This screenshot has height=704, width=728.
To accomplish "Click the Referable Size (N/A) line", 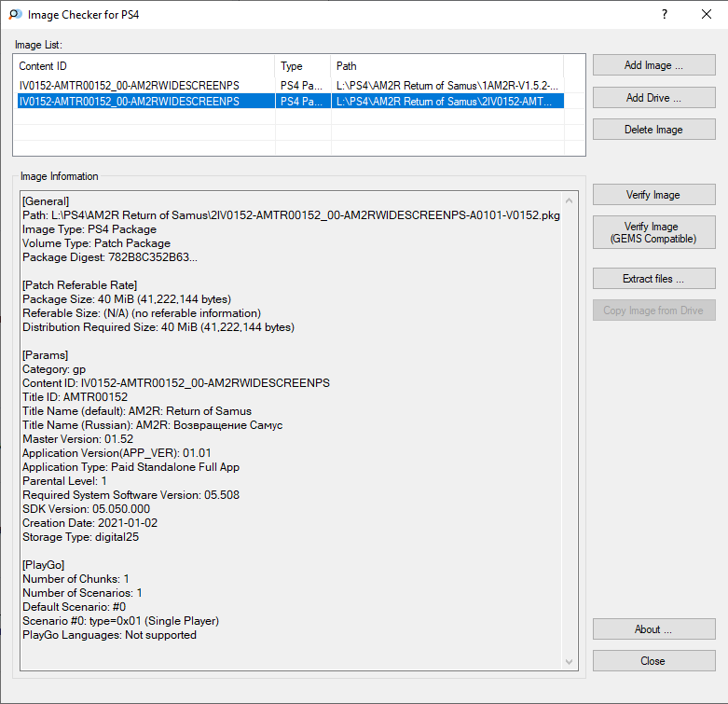I will 142,313.
